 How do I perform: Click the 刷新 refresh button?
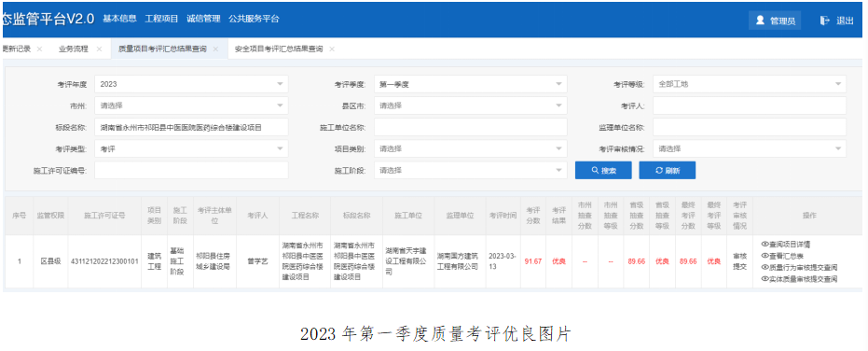click(667, 170)
